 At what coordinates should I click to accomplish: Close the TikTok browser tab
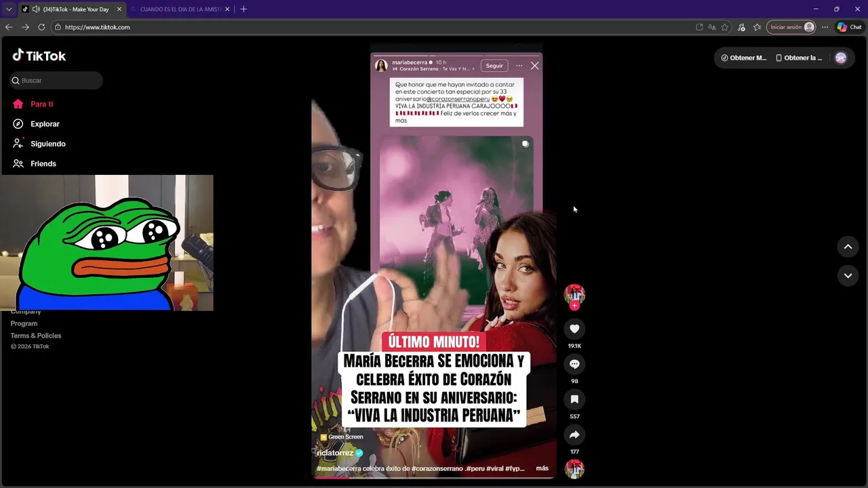(119, 9)
